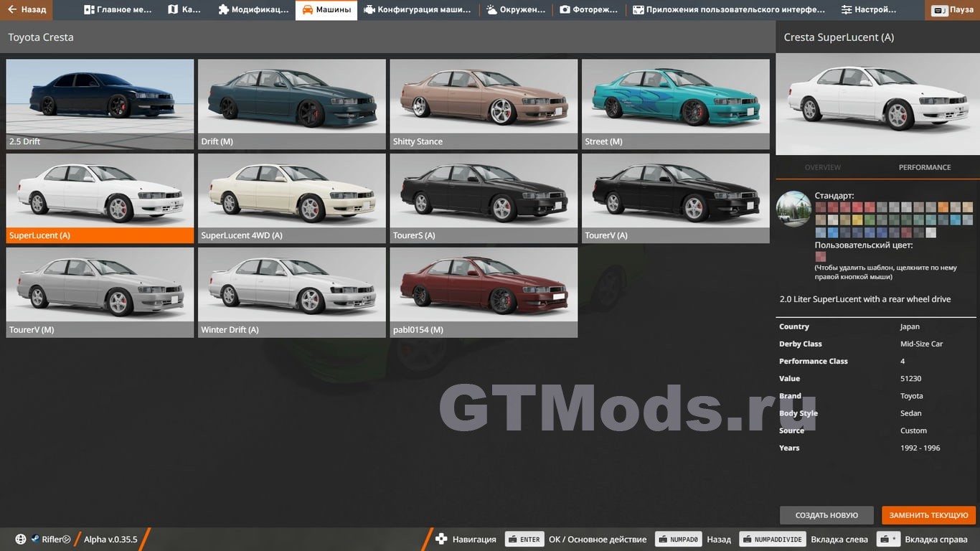This screenshot has height=551, width=980.
Task: Select the highlighted SuperLucent (A) card
Action: tap(100, 198)
